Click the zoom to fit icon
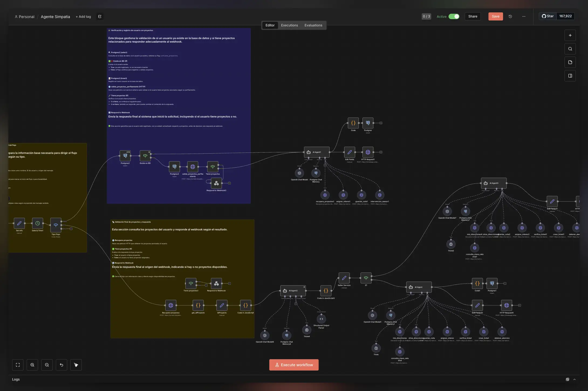 18,365
